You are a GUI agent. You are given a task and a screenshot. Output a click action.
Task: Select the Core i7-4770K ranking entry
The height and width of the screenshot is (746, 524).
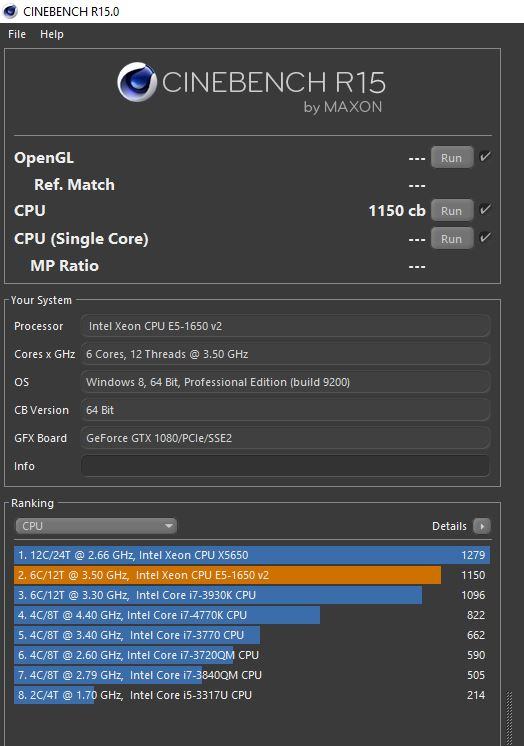252,615
